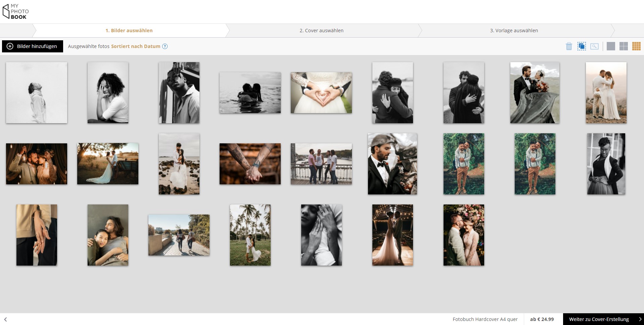
Task: Change sorting via 'Sortiert nach Datum'
Action: tap(136, 46)
